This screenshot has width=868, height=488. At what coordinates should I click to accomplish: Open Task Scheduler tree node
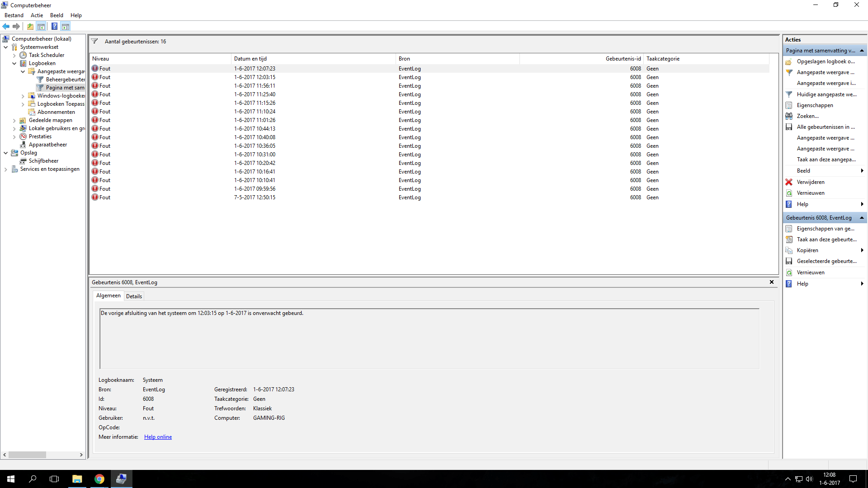46,55
